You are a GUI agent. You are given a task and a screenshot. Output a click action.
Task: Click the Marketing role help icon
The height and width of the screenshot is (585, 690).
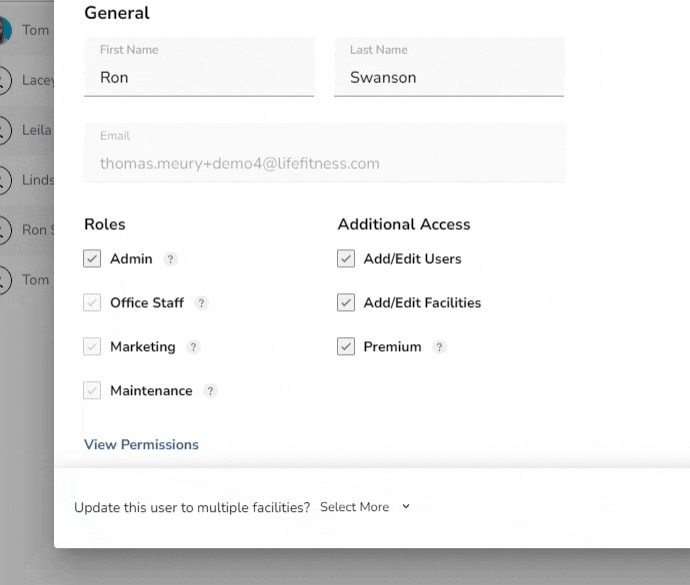[x=193, y=347]
